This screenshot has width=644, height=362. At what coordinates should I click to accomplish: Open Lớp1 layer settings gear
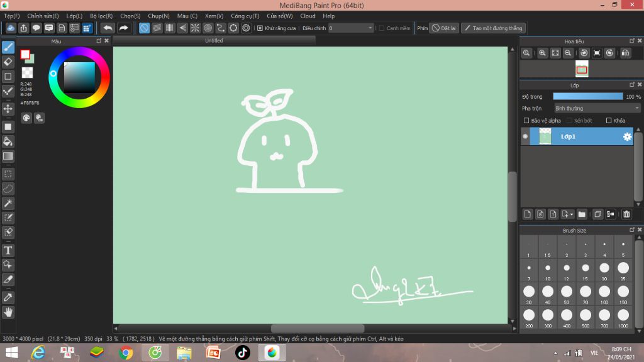[627, 136]
